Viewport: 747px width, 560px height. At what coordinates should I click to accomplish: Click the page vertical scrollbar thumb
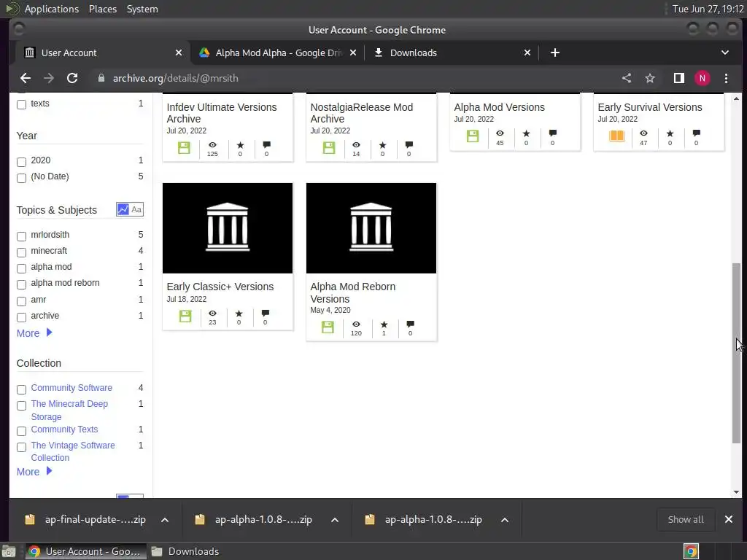pos(737,352)
